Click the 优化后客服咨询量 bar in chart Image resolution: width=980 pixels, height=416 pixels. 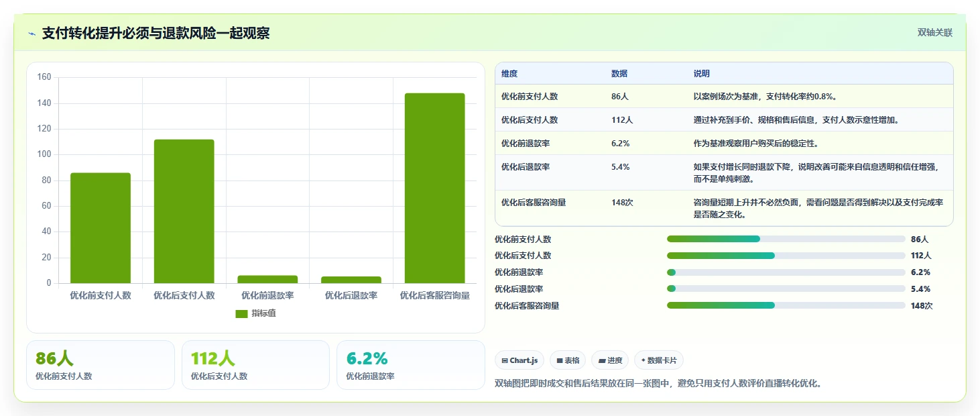click(434, 189)
